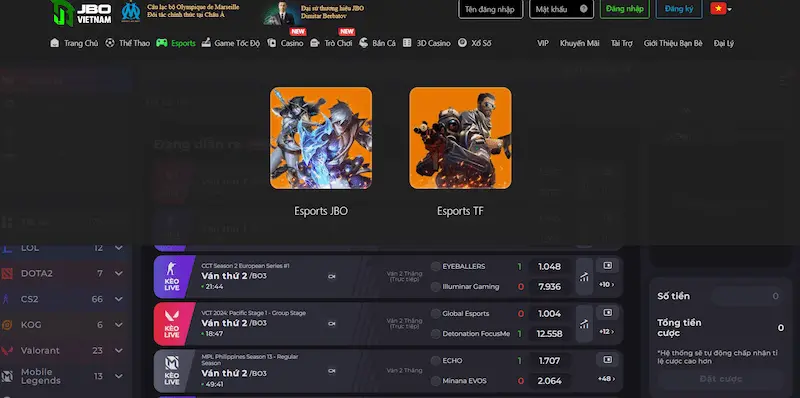The image size is (800, 398).
Task: Go to Trang Chủ home menu
Action: pyautogui.click(x=74, y=43)
